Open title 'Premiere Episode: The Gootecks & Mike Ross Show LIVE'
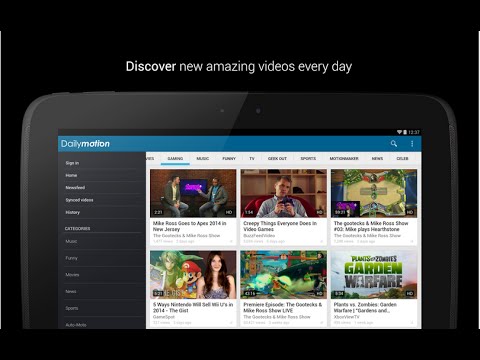480x360 pixels. [283, 307]
